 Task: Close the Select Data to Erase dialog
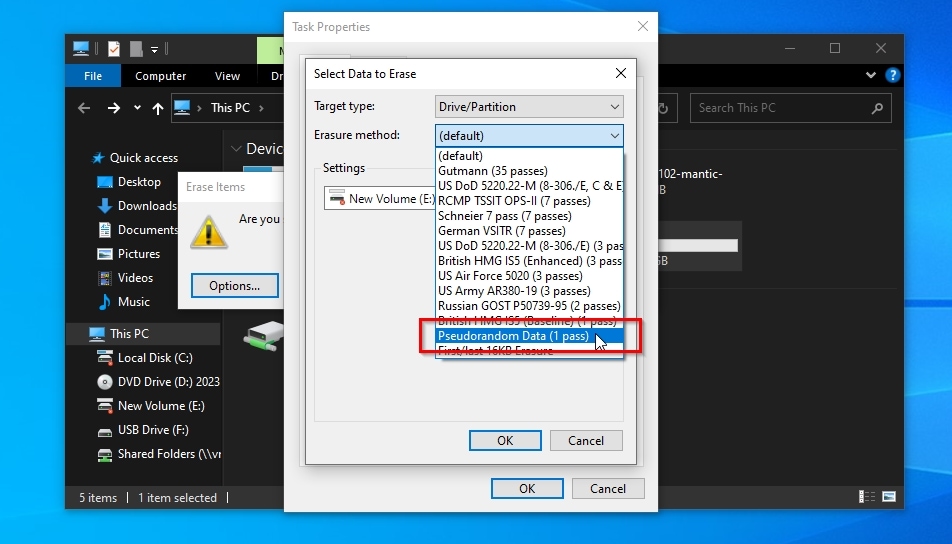click(x=620, y=73)
